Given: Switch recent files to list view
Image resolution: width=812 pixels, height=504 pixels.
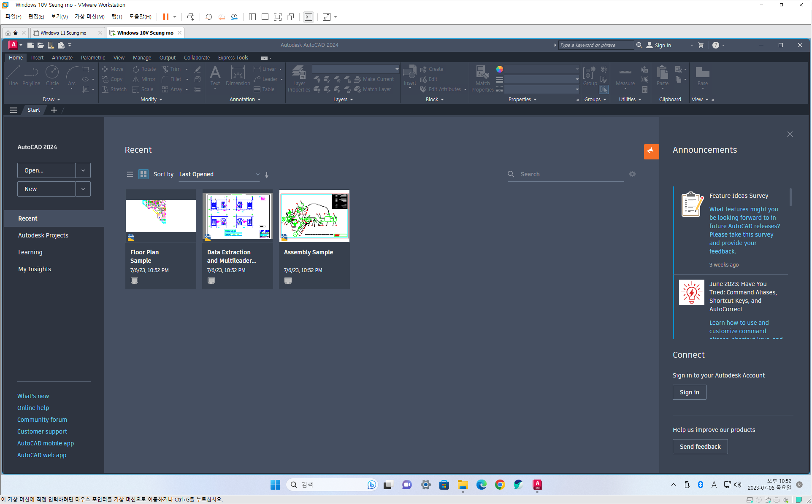Looking at the screenshot, I should click(130, 174).
